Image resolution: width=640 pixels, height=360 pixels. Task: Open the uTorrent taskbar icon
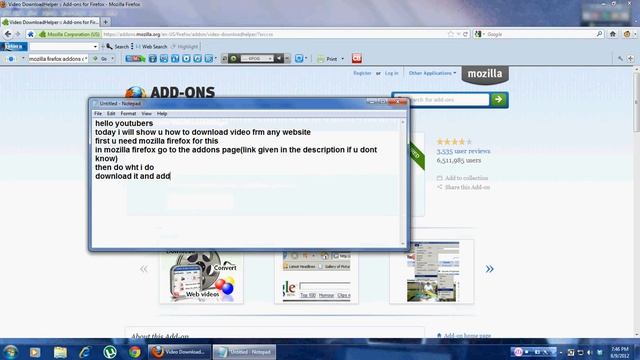point(109,352)
